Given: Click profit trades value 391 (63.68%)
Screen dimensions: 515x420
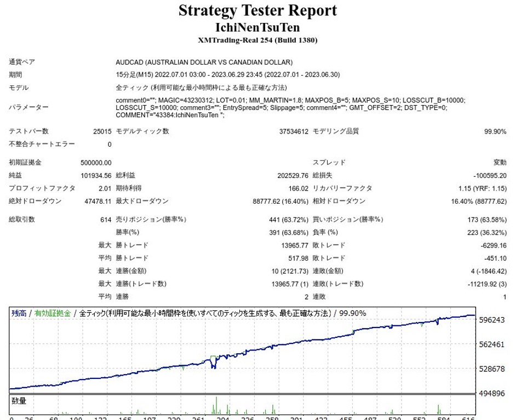Looking at the screenshot, I should [x=288, y=233].
